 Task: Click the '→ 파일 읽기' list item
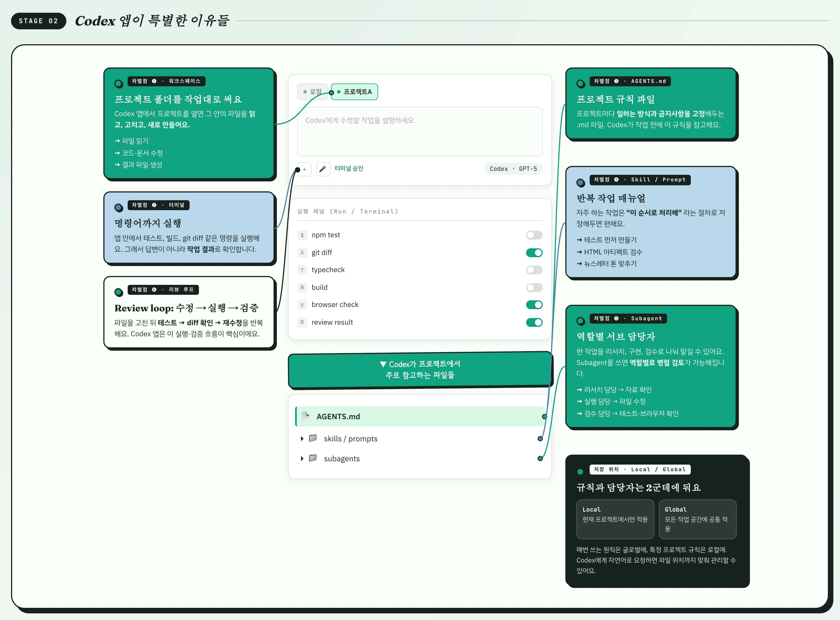click(x=131, y=141)
